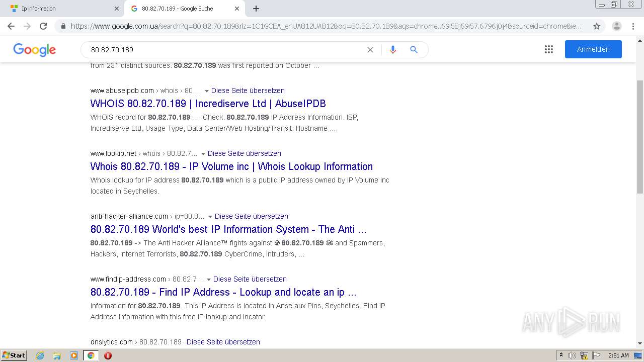
Task: Expand the lookip.net result dropdown arrow
Action: [x=203, y=154]
